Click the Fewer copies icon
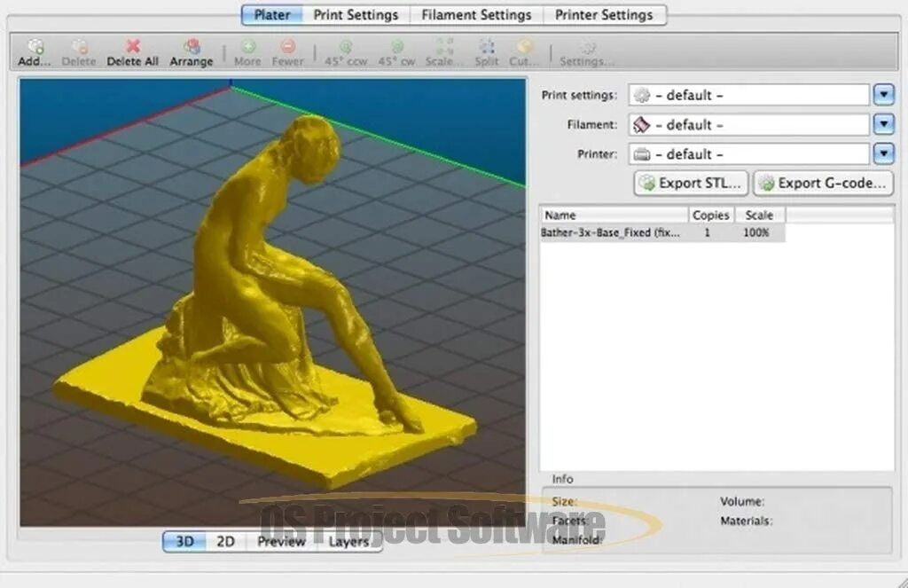908x588 pixels. [288, 46]
